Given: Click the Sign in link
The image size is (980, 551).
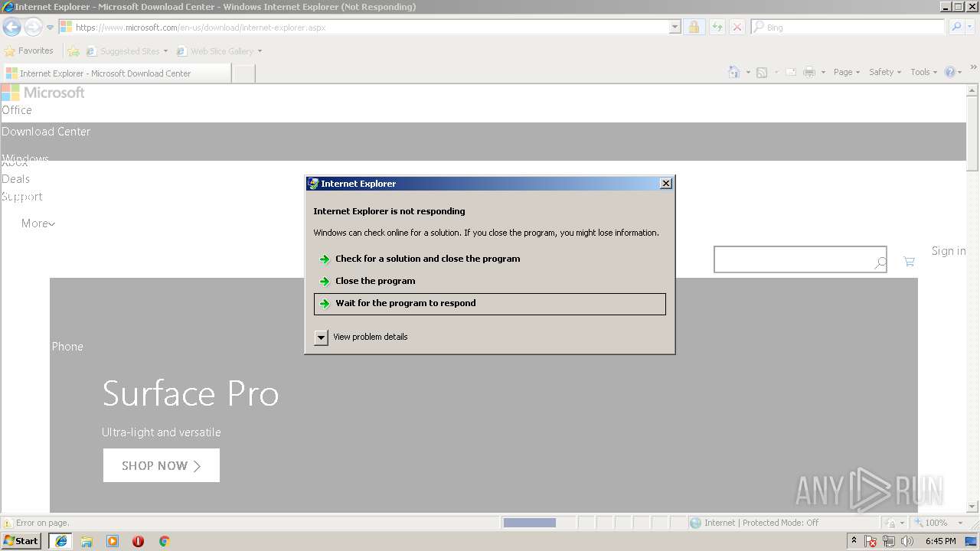Looking at the screenshot, I should coord(949,251).
